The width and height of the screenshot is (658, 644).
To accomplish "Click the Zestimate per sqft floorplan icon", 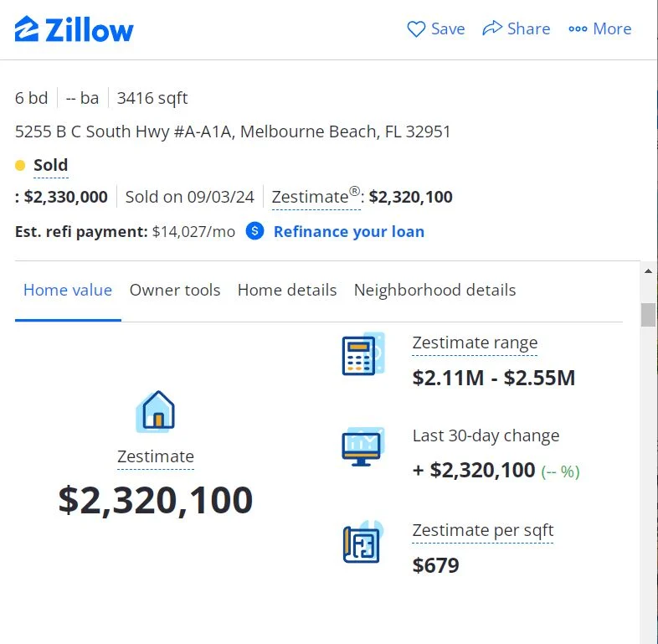I will [x=362, y=543].
